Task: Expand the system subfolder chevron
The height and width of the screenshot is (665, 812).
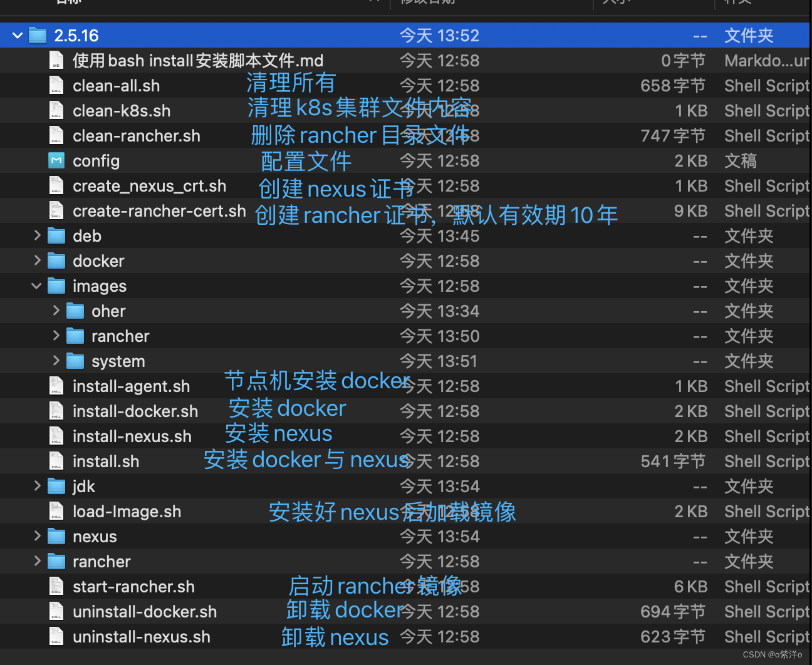Action: (56, 361)
